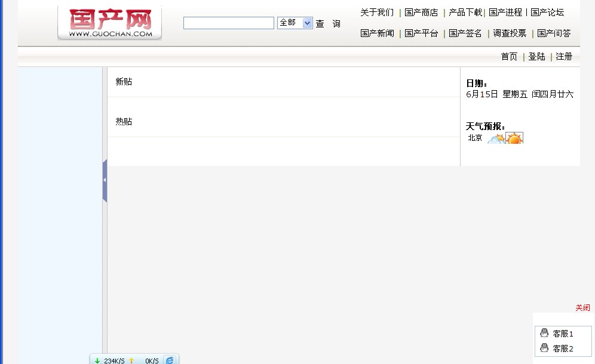Click the 登陆 login link
Screen dimensions: 595x364
[536, 57]
